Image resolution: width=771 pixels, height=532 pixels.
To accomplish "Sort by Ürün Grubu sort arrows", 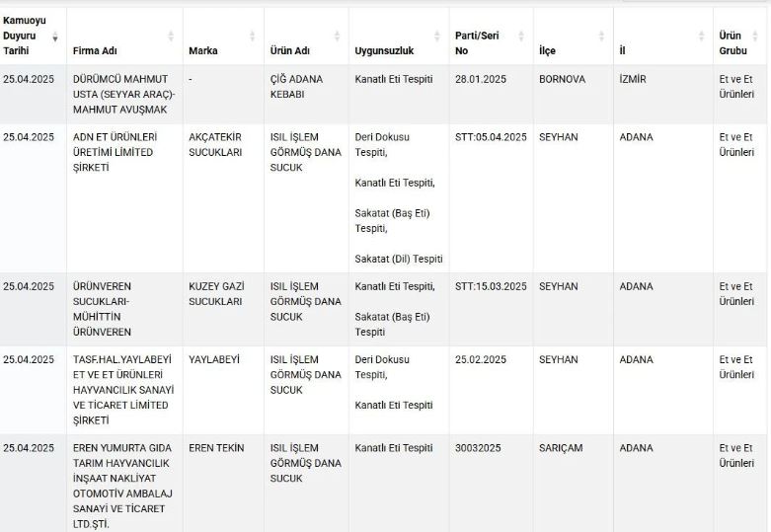I will click(x=755, y=36).
